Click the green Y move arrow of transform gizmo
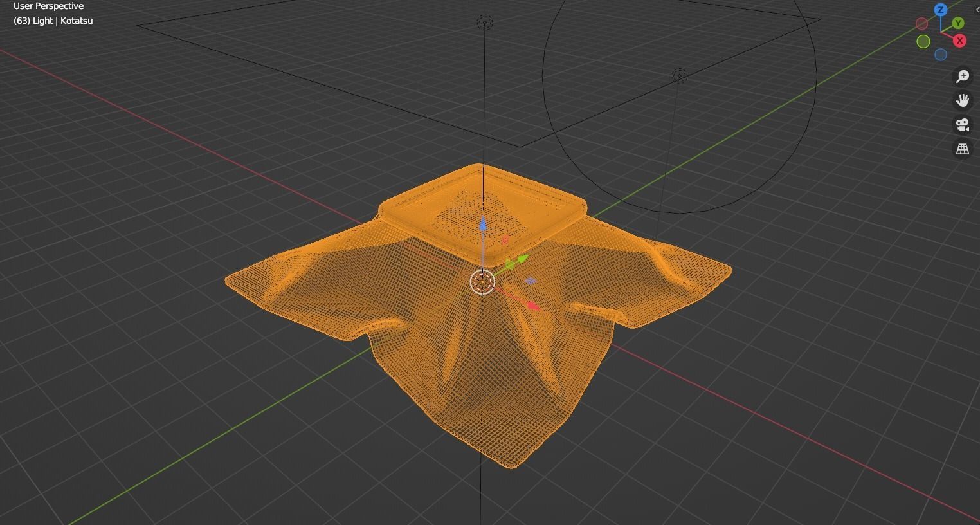Screen dimensions: 980x525 522,259
